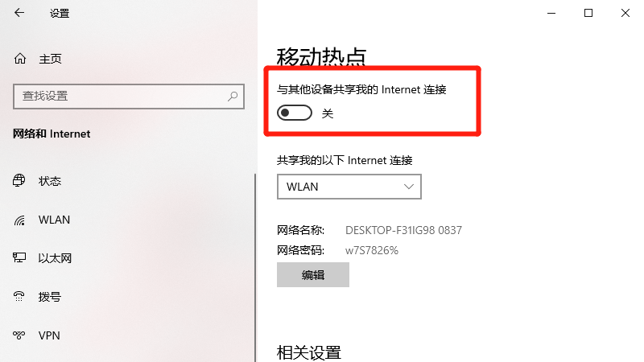Screen dimensions: 644x362
Task: Click the 以太网 monitor icon
Action: (19, 257)
